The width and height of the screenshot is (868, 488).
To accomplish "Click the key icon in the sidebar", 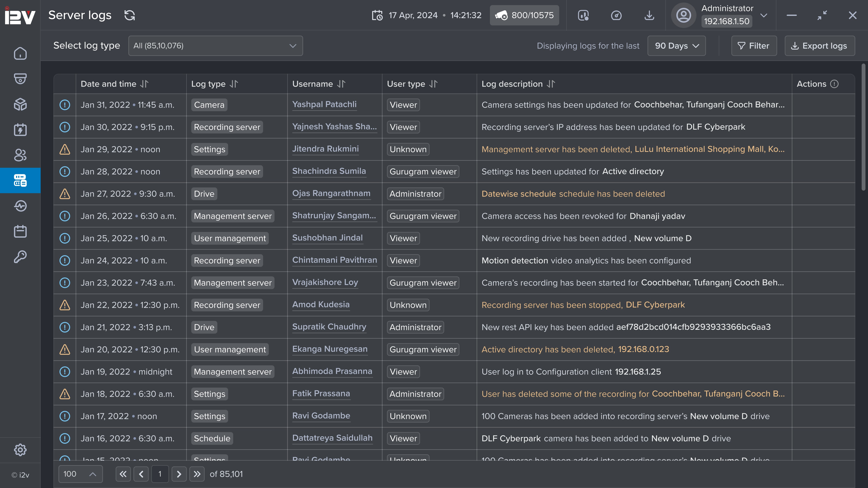I will tap(20, 257).
